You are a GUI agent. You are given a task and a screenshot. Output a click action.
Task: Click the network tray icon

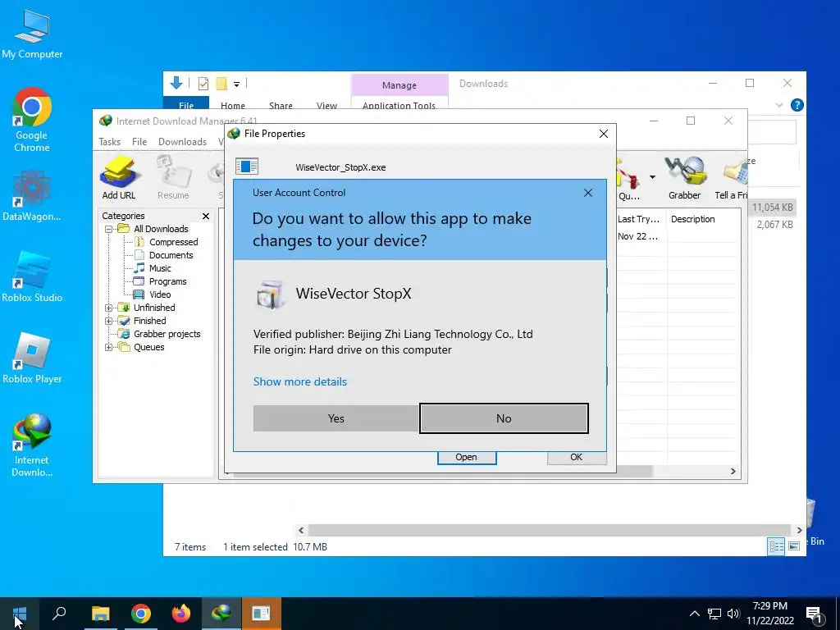pyautogui.click(x=714, y=614)
